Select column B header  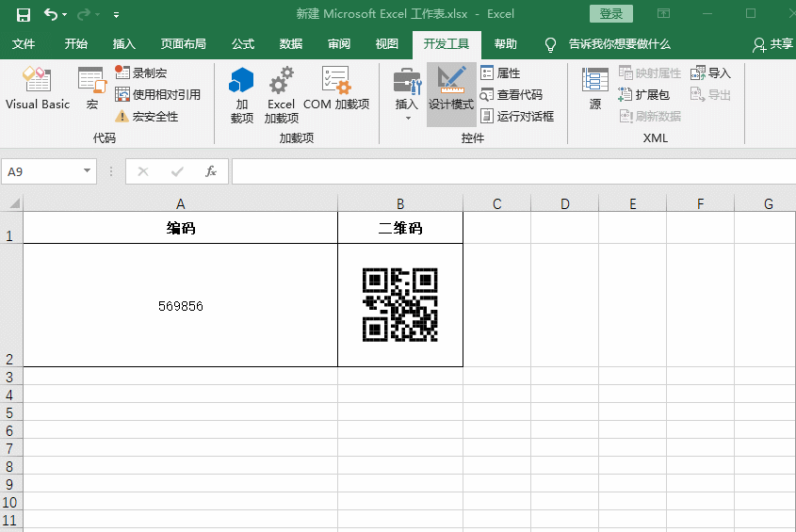click(x=400, y=203)
